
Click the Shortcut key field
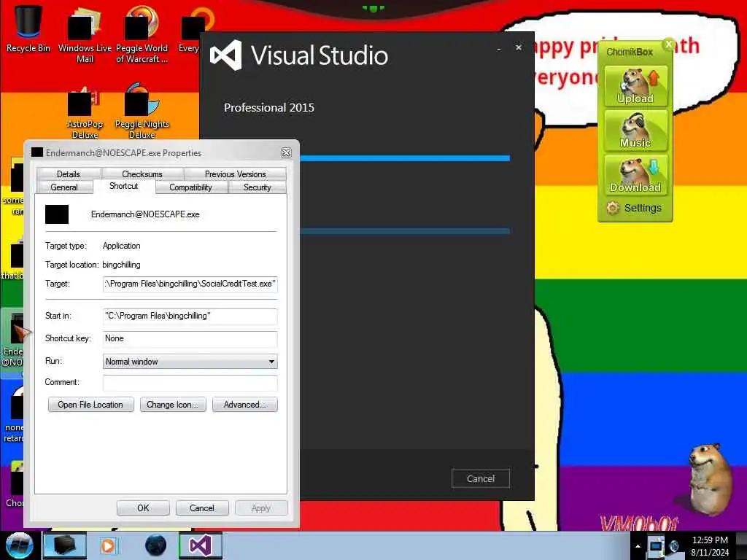(x=190, y=338)
